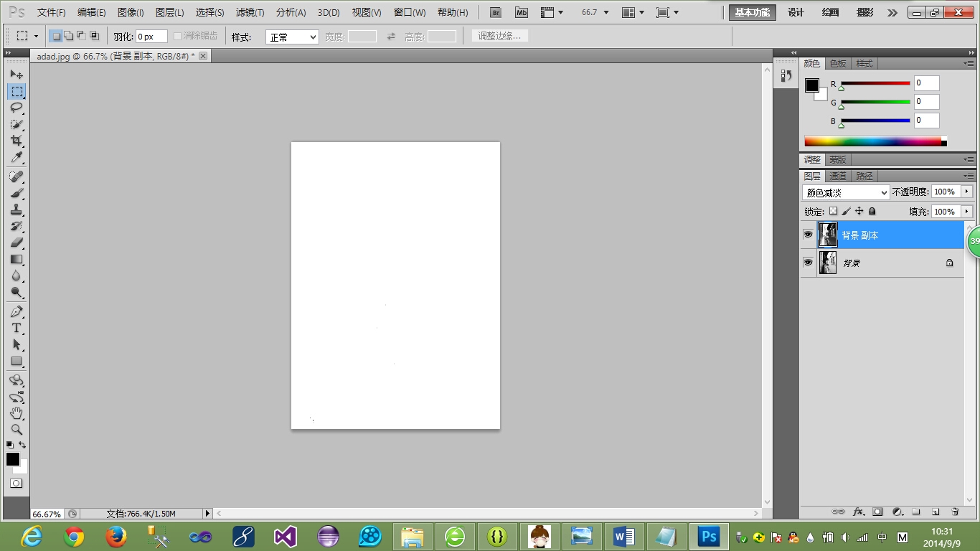Add layer style via fx icon
This screenshot has height=551, width=980.
[x=858, y=512]
